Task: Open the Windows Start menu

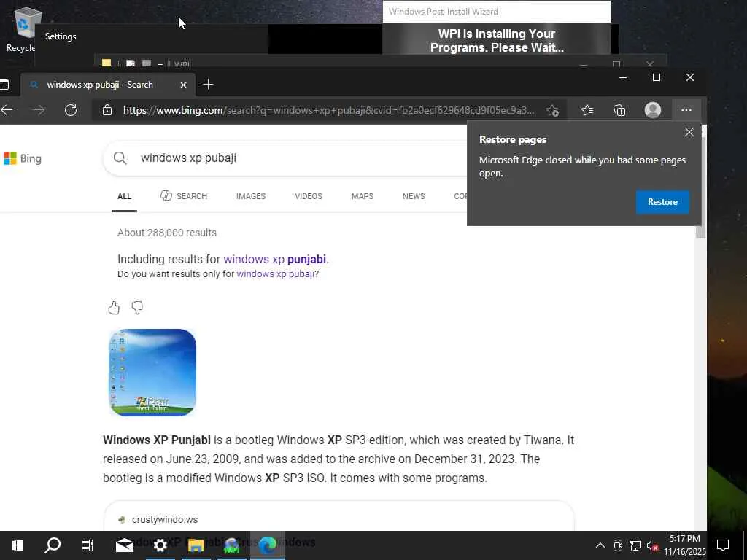Action: [18, 545]
